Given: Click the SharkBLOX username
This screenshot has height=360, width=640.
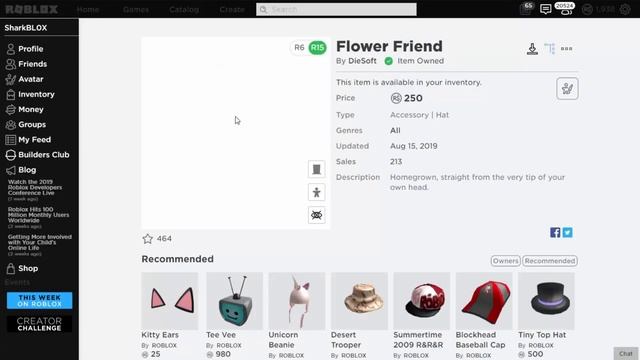Looking at the screenshot, I should click(x=26, y=28).
